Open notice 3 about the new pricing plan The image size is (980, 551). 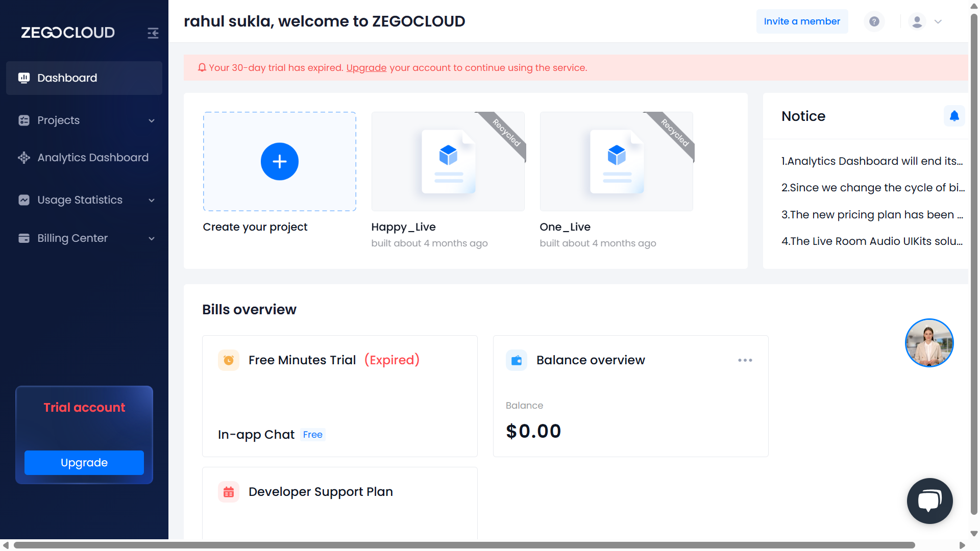(872, 215)
